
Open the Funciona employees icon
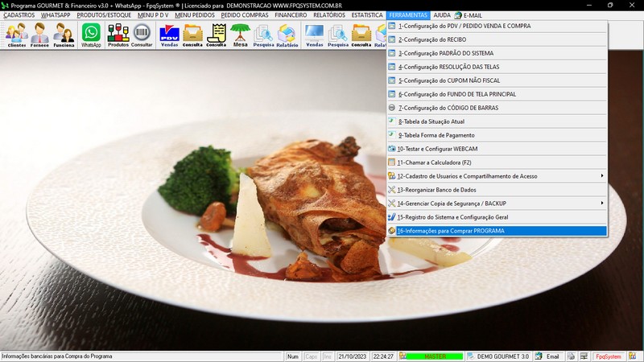click(64, 35)
